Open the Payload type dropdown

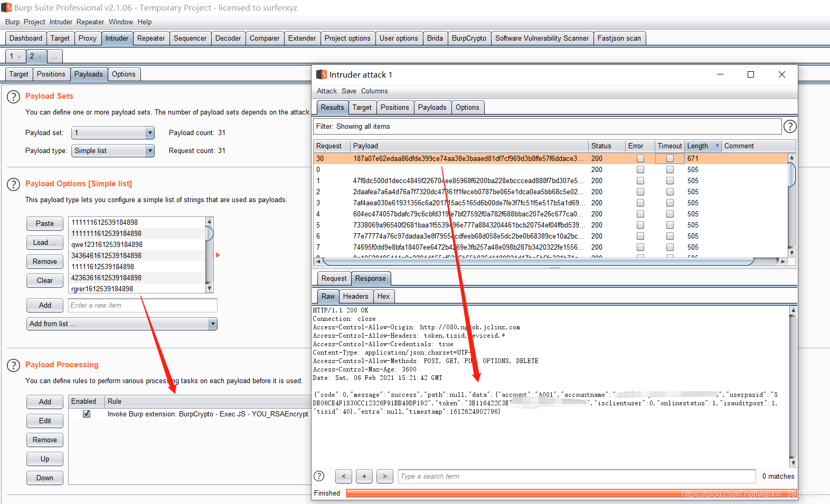112,150
